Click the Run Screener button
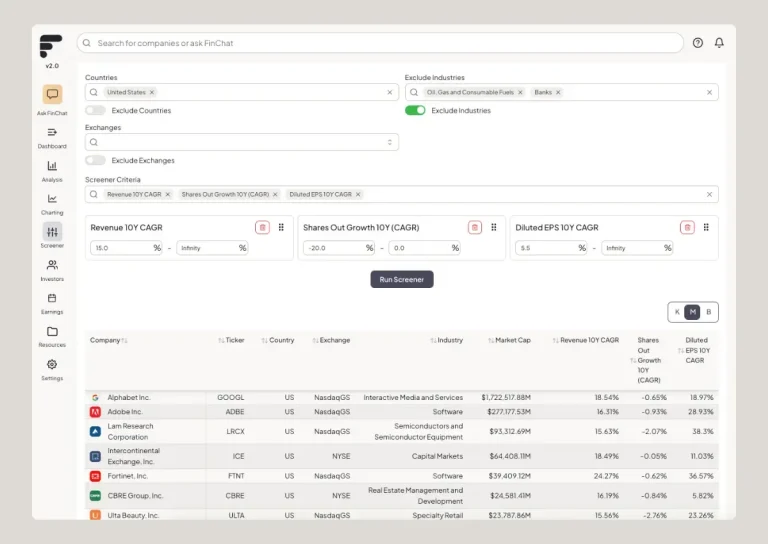 coord(401,279)
